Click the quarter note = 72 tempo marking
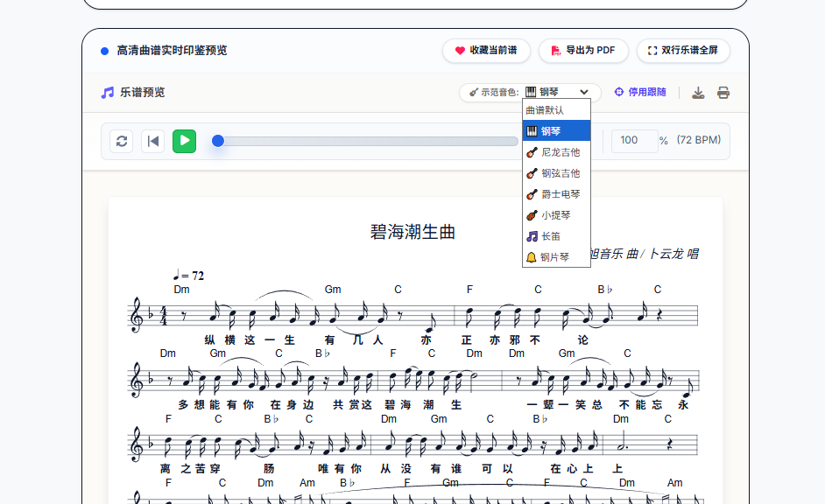 [188, 276]
